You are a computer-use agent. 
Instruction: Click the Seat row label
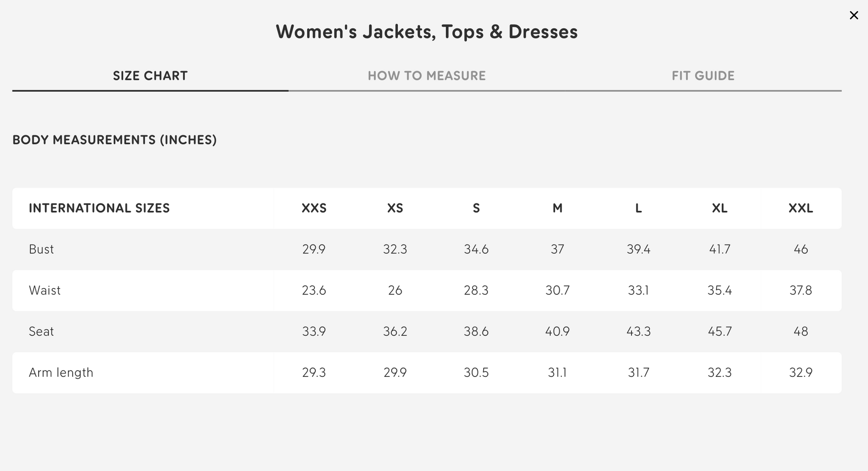41,332
